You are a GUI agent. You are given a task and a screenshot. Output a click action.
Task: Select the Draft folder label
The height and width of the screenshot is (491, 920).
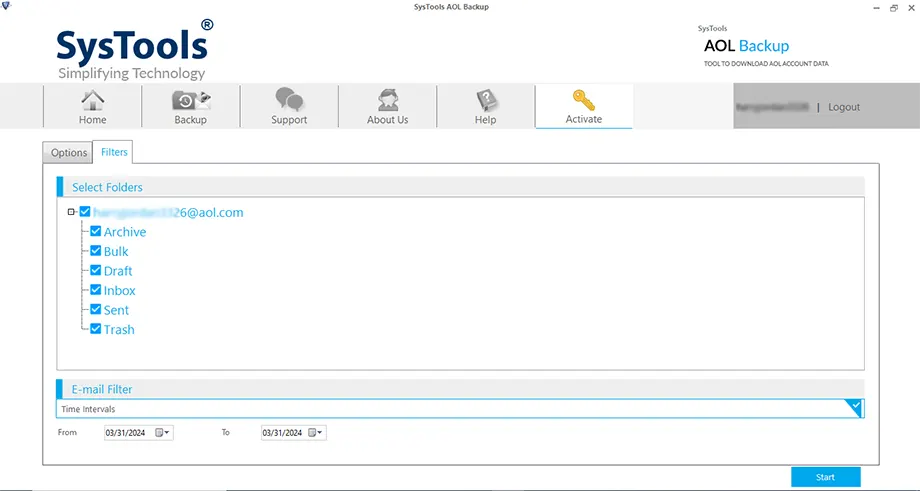[x=118, y=271]
